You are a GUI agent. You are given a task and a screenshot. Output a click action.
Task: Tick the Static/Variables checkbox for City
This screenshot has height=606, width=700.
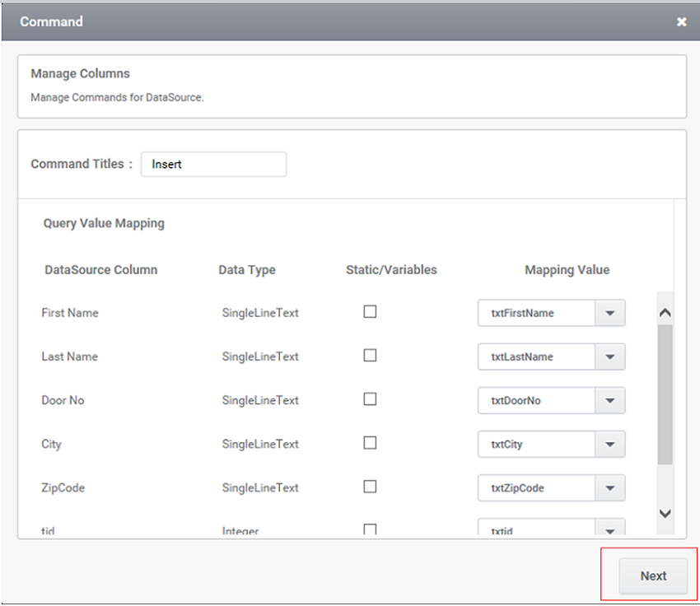pos(370,443)
